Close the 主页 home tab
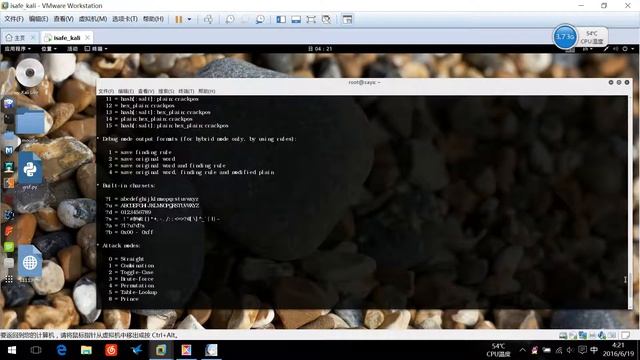Image resolution: width=640 pixels, height=360 pixels. [x=33, y=38]
